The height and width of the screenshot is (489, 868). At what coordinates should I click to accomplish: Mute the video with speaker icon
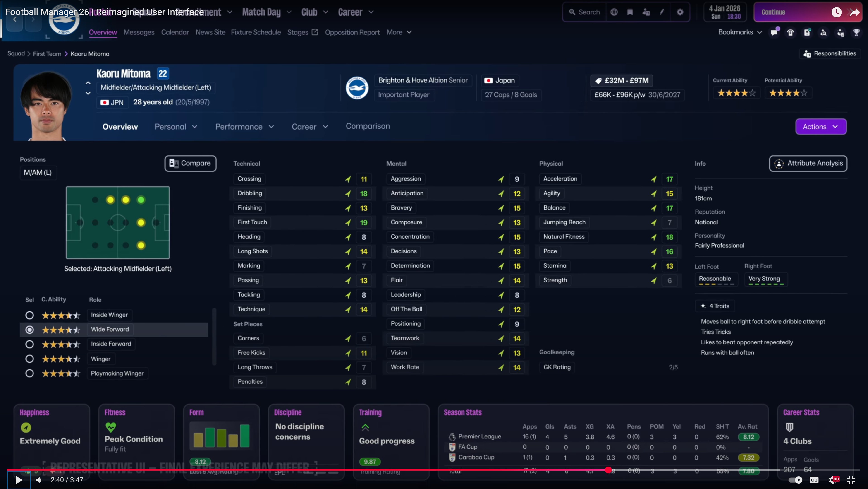(39, 479)
